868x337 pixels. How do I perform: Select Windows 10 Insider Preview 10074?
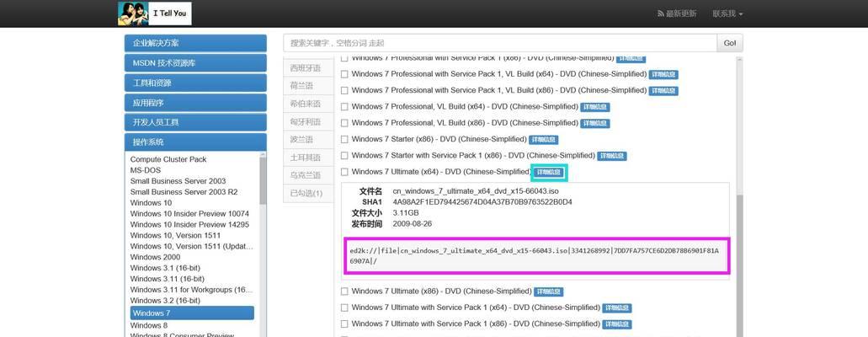click(x=189, y=214)
